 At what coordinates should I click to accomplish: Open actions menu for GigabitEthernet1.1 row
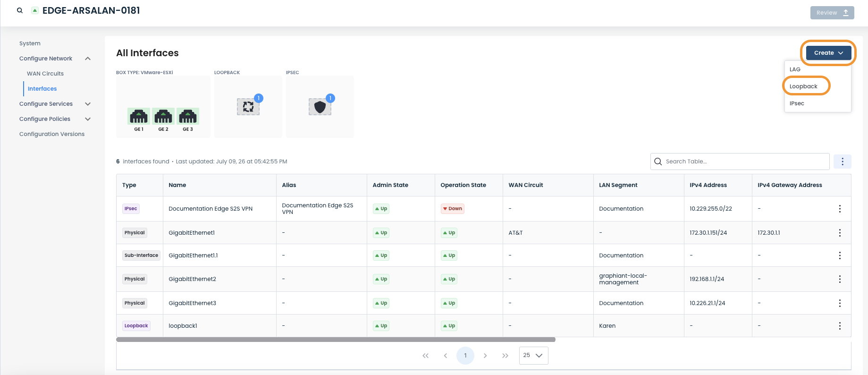coord(840,256)
